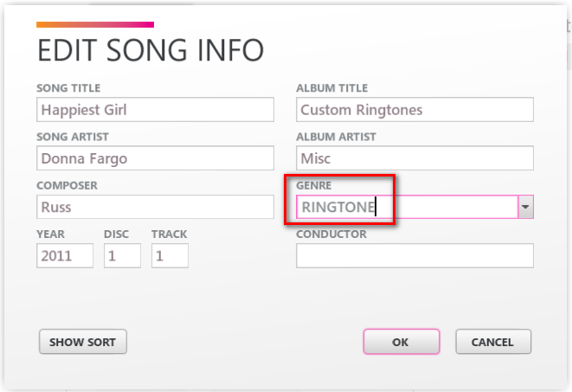572x392 pixels.
Task: Focus the Composer field containing Russ
Action: pos(155,208)
